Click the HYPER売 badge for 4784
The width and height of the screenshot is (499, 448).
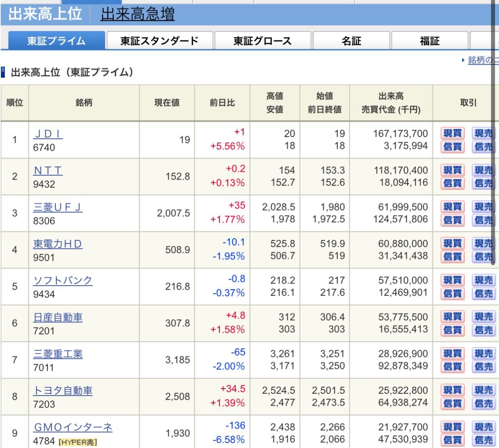tap(78, 442)
